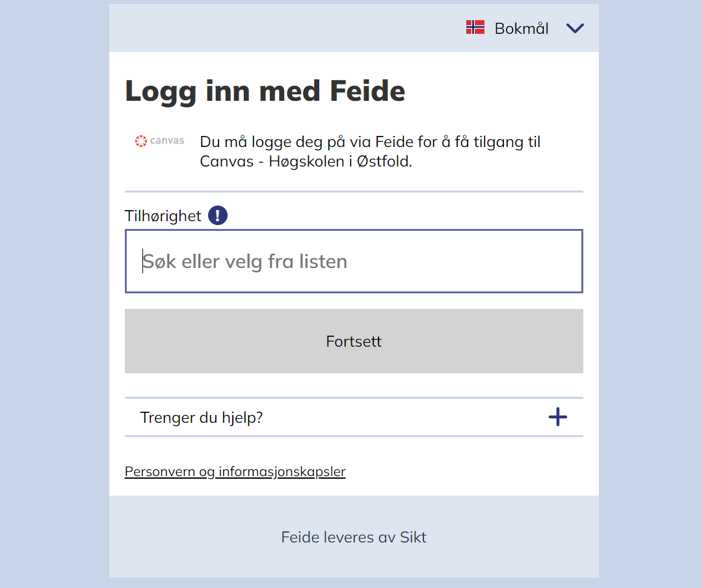Open language menu via the chevron arrow
701x588 pixels.
tap(575, 29)
